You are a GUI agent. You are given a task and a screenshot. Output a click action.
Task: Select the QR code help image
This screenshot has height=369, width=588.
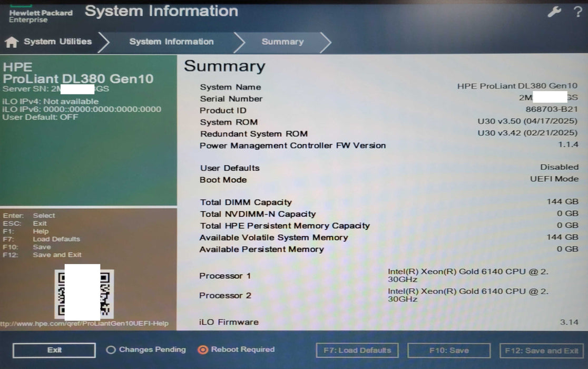coord(84,294)
